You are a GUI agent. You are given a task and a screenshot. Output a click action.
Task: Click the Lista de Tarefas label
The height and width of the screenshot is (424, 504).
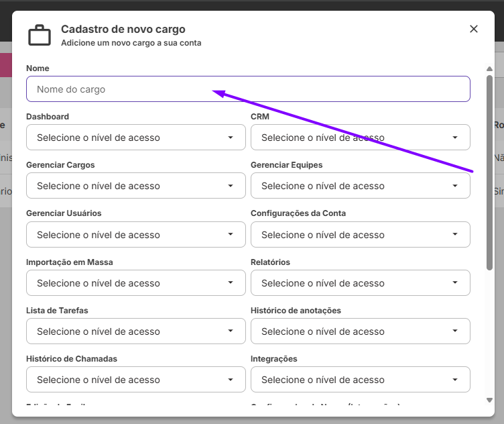pyautogui.click(x=57, y=311)
